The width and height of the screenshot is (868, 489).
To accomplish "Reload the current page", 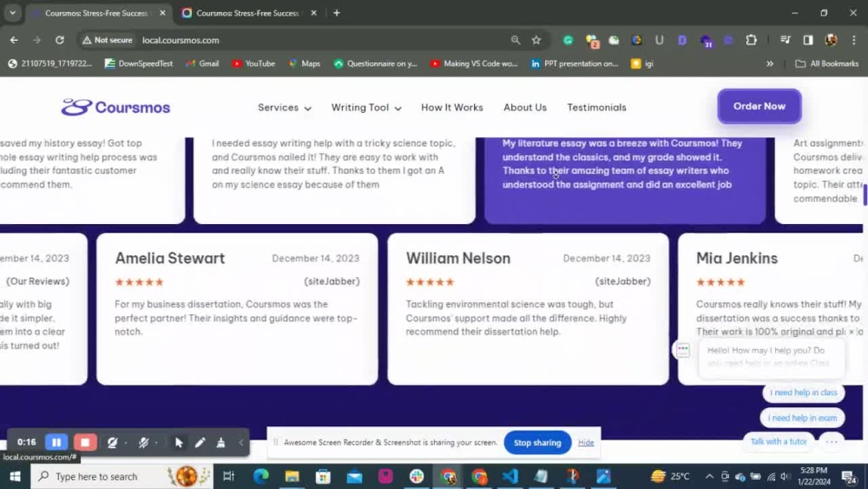I will tap(59, 40).
